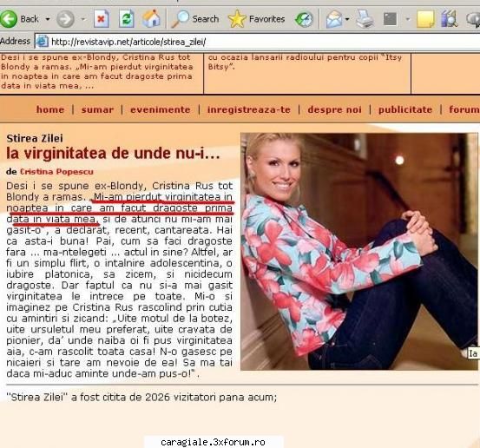Click the Research binoculars icon
Screen dimensions: 480x448
tap(449, 19)
